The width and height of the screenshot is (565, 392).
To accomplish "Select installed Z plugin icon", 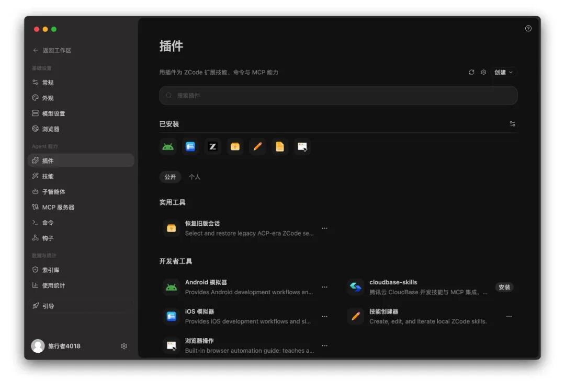I will pos(212,146).
